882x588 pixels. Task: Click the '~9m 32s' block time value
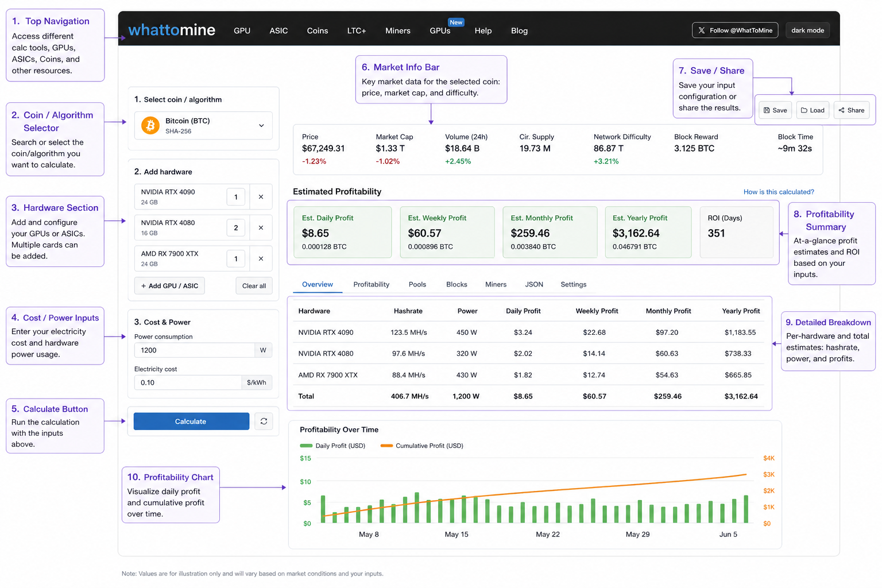click(x=795, y=148)
